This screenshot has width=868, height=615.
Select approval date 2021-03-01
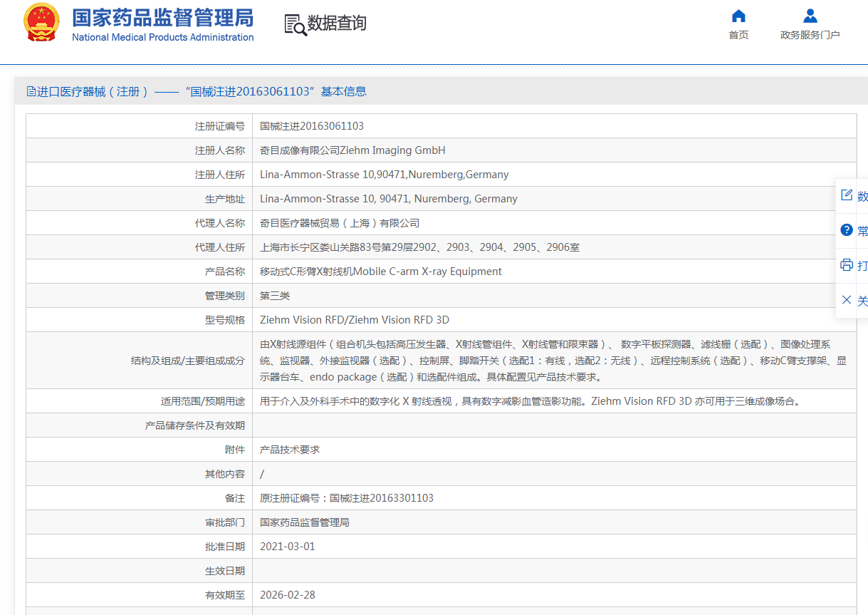tap(288, 547)
